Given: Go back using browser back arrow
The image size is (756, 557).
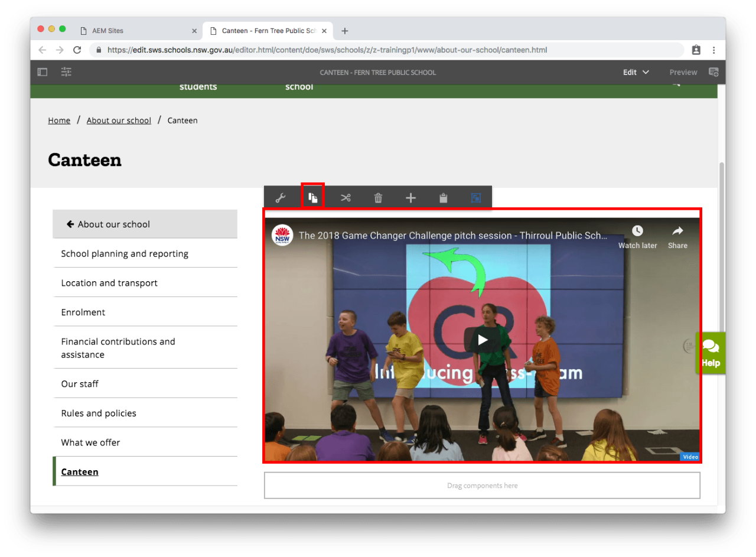Looking at the screenshot, I should coord(43,50).
